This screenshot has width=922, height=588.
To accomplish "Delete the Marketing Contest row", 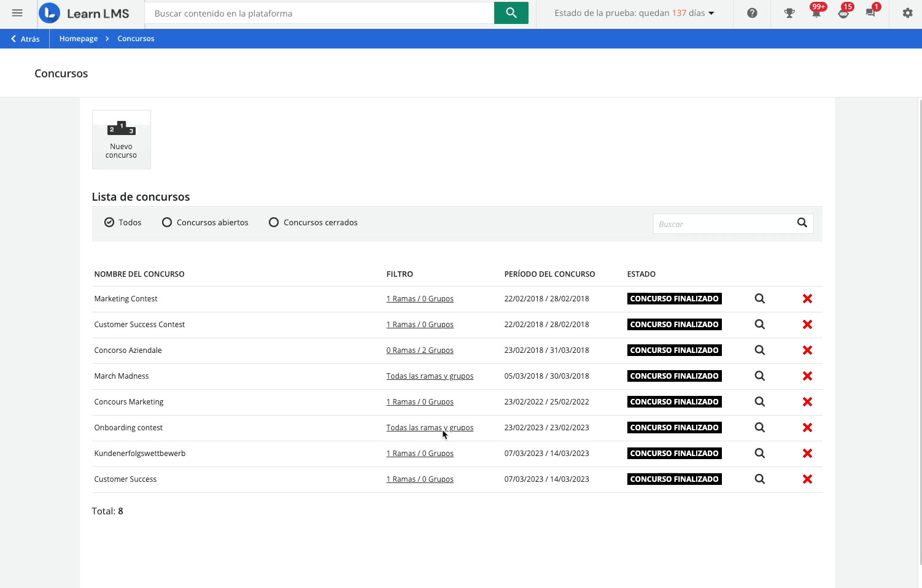I will pyautogui.click(x=807, y=299).
